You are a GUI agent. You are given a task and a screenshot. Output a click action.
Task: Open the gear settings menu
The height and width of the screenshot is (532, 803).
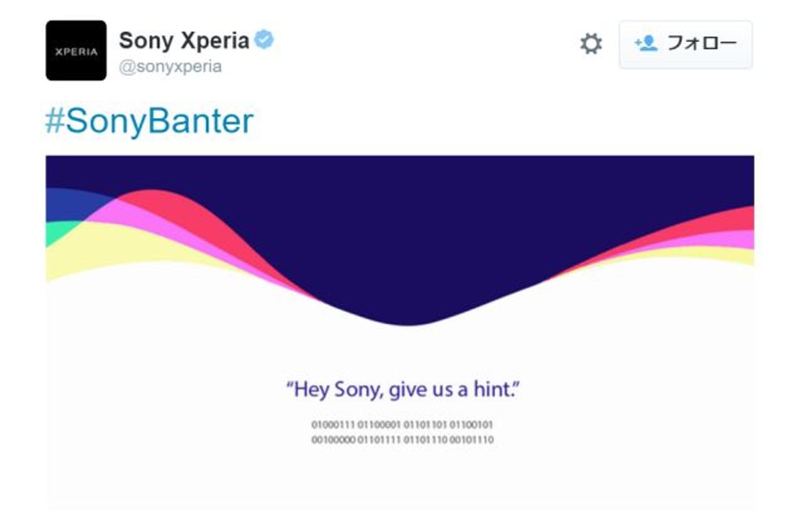click(x=590, y=44)
